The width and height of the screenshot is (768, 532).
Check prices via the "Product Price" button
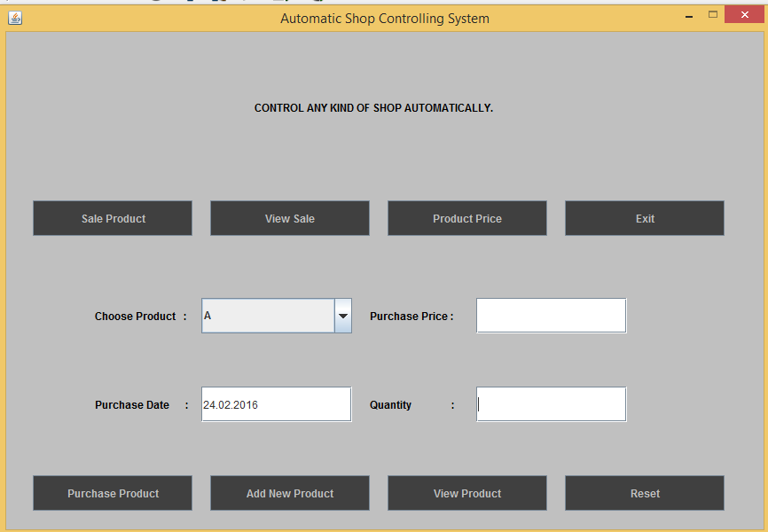[x=466, y=217]
